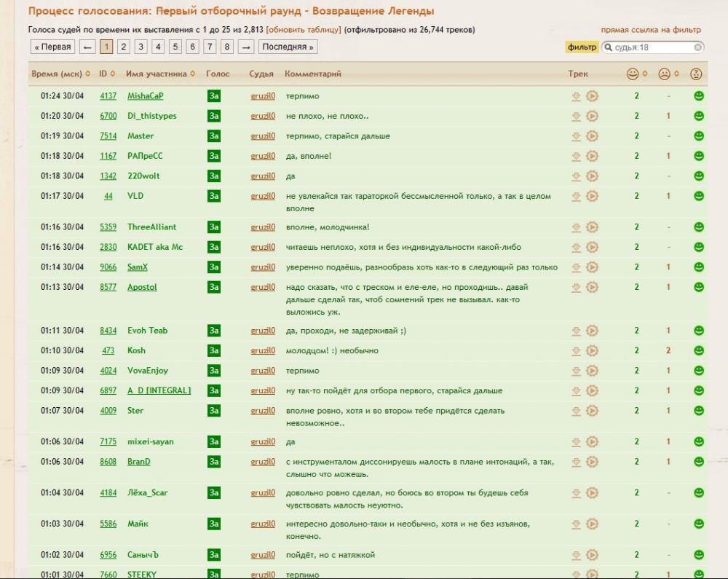The image size is (728, 579).
Task: Click the За vote badge for Ster
Action: (x=214, y=411)
